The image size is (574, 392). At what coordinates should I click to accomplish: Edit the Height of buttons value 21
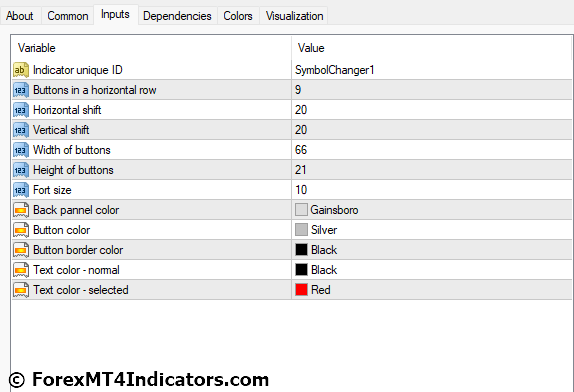pos(432,170)
